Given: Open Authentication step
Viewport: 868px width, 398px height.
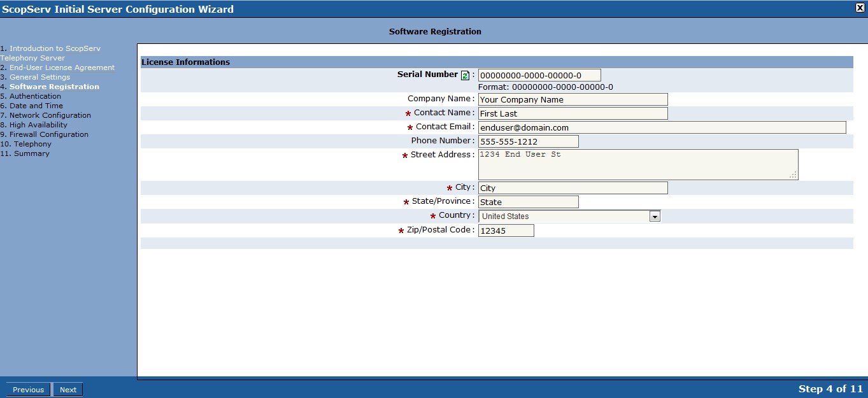Looking at the screenshot, I should (35, 96).
